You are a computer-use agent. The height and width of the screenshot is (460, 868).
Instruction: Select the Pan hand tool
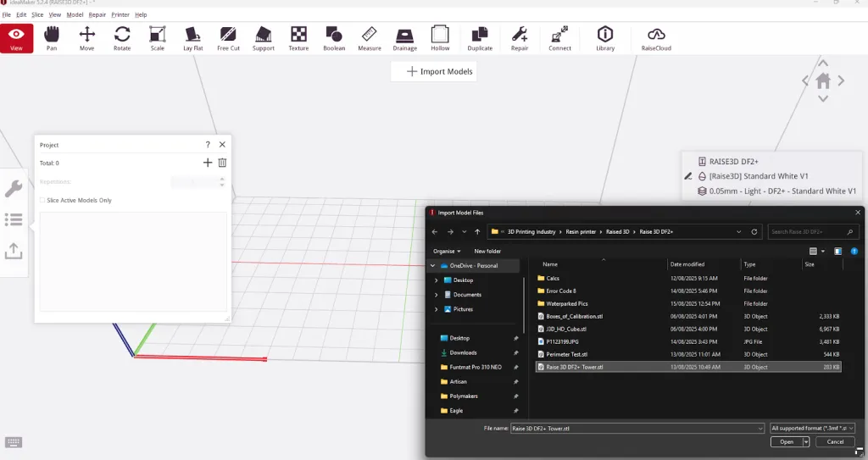[x=52, y=38]
